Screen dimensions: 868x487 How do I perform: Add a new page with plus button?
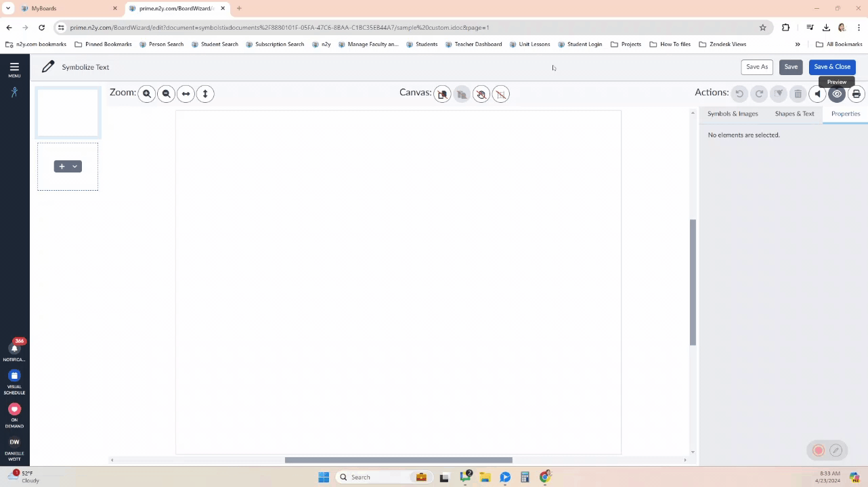[62, 166]
